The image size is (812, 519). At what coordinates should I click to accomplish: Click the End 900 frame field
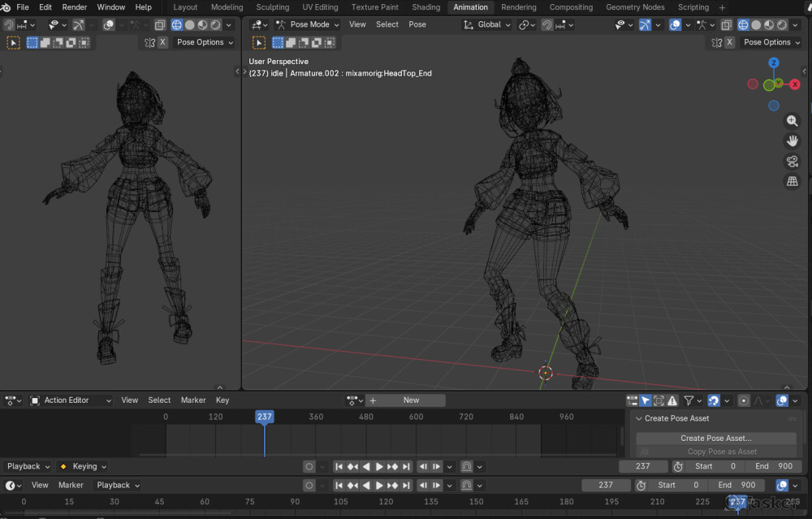click(x=773, y=467)
